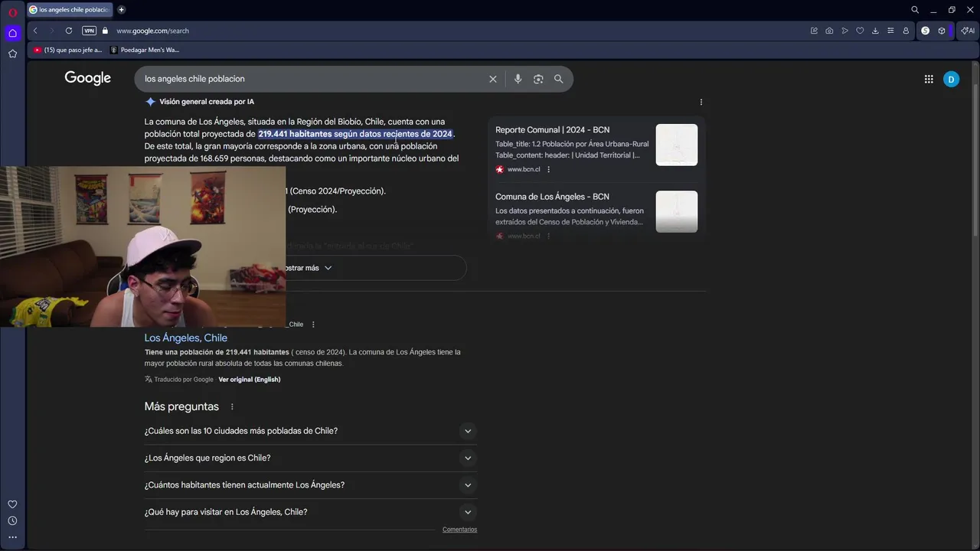Open the Opera account profile icon
Image resolution: width=980 pixels, height=551 pixels.
pyautogui.click(x=906, y=31)
